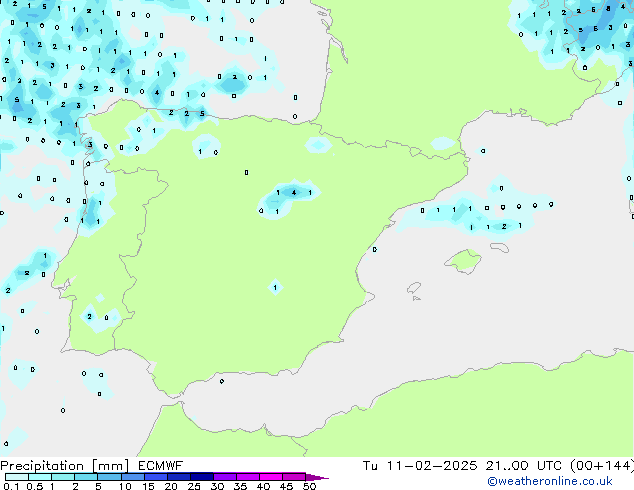This screenshot has height=490, width=634.
Task: Click the Ibiza island outline
Action: pyautogui.click(x=414, y=288)
